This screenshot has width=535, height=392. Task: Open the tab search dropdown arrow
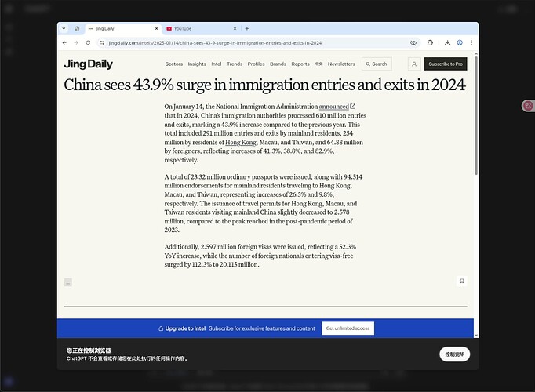64,29
